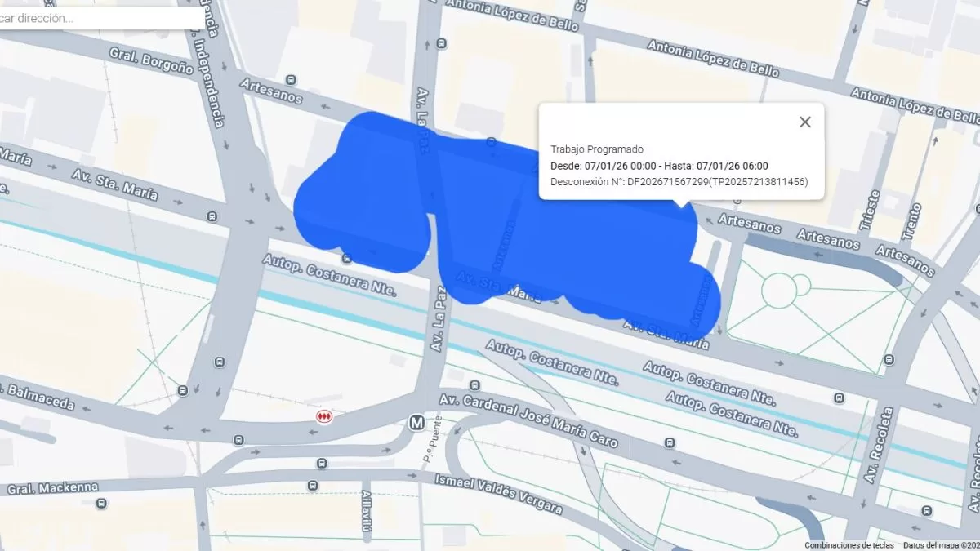Image resolution: width=980 pixels, height=551 pixels.
Task: Open the Combinaciones de teclas link
Action: click(849, 545)
